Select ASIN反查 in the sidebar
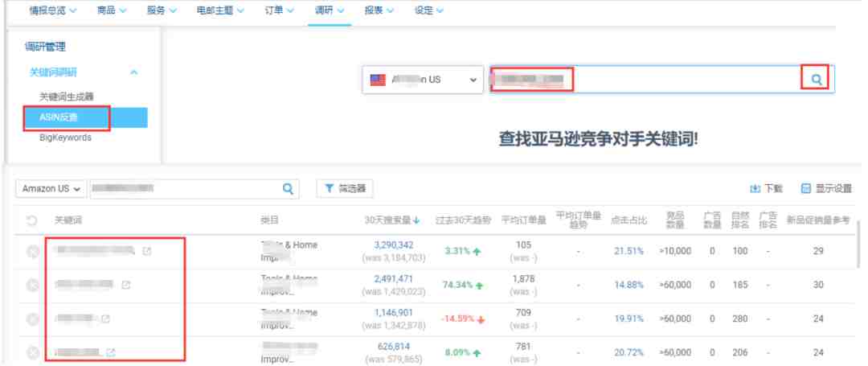 pyautogui.click(x=64, y=117)
